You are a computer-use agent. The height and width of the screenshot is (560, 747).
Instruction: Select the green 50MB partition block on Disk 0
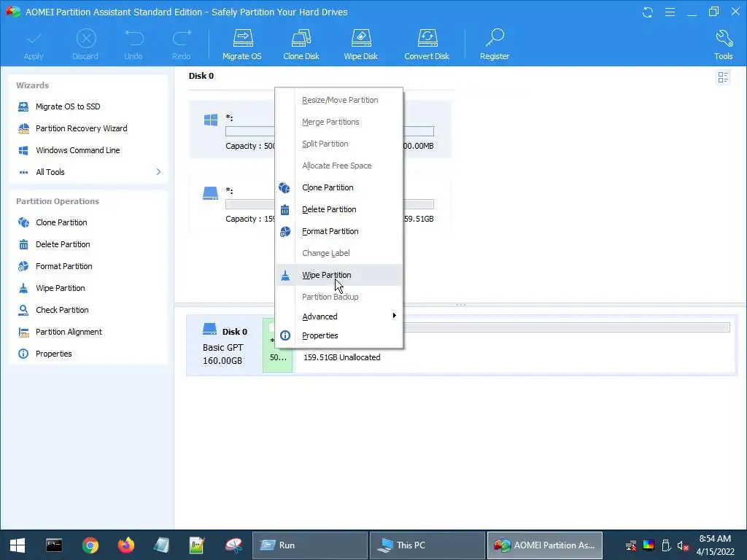click(278, 345)
